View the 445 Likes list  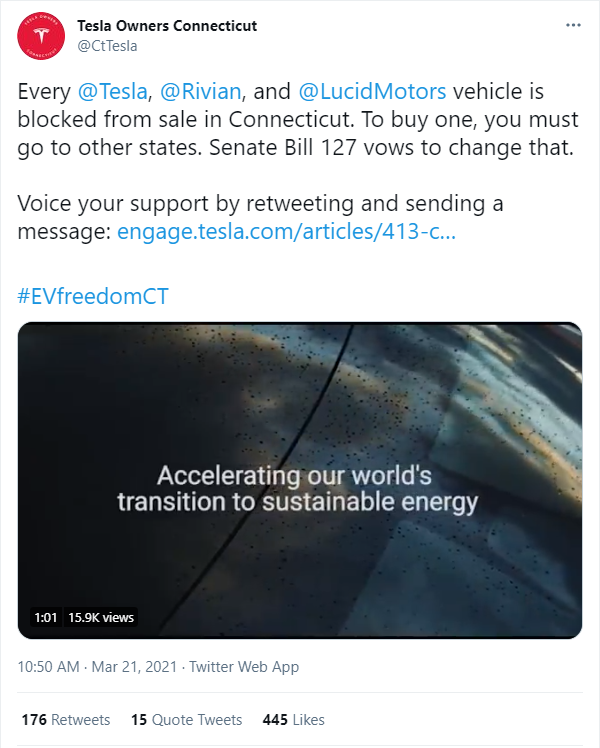point(293,719)
